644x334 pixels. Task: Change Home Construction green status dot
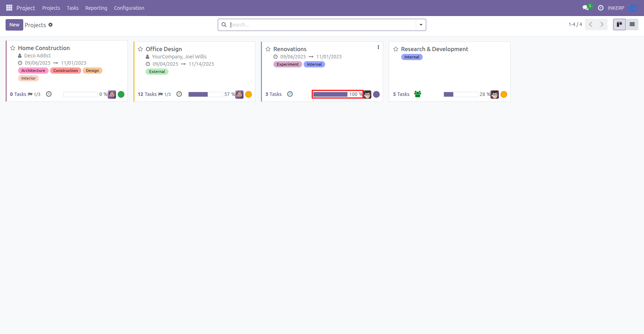point(121,95)
